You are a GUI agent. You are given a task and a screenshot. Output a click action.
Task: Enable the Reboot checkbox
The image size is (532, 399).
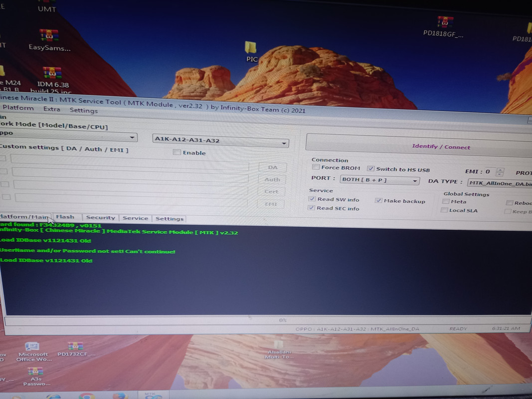509,203
